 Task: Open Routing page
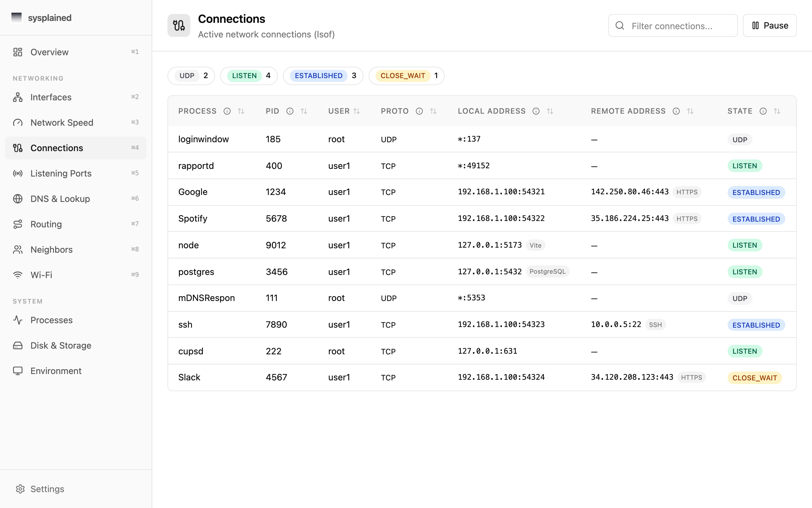pos(76,224)
